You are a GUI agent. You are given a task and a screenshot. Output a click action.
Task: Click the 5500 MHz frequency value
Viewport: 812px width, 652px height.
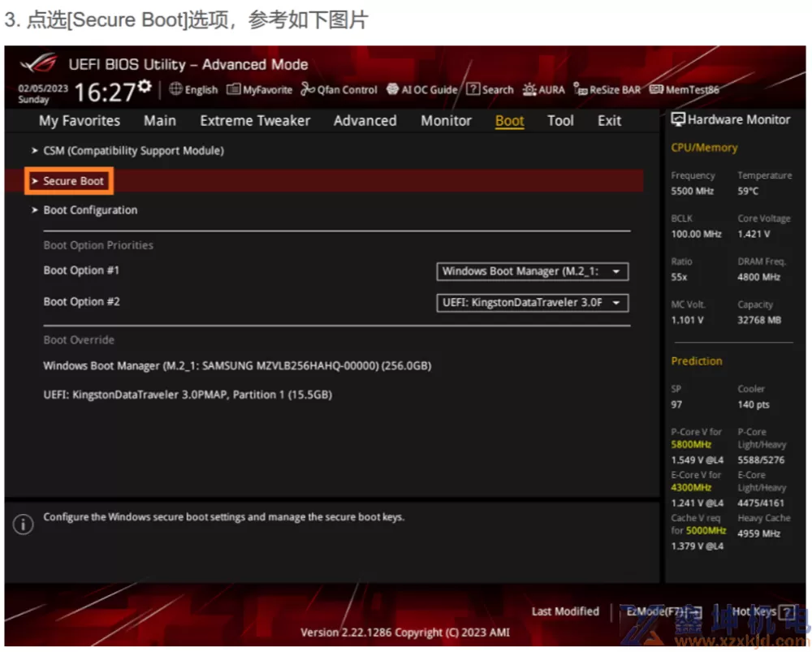tap(693, 191)
